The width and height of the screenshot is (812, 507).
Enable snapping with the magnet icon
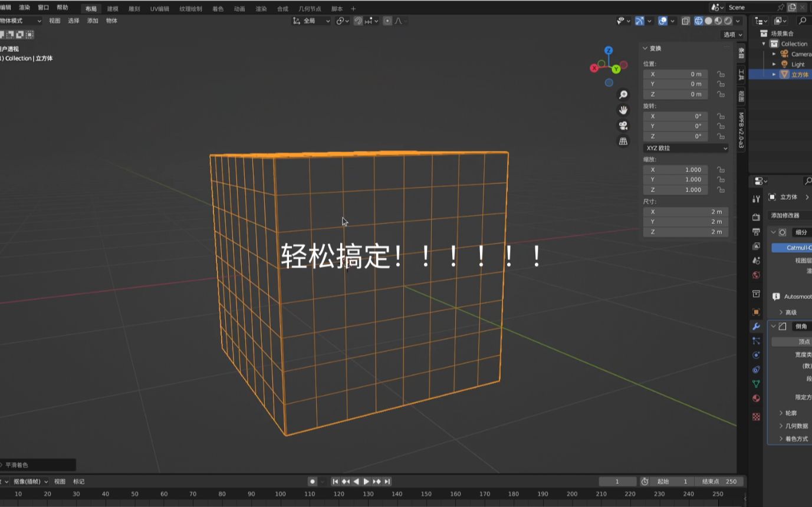359,21
